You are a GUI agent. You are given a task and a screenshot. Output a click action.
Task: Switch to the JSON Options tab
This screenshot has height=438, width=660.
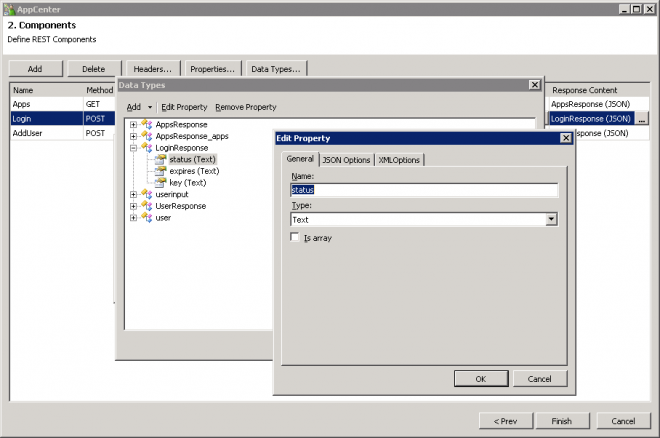[346, 160]
